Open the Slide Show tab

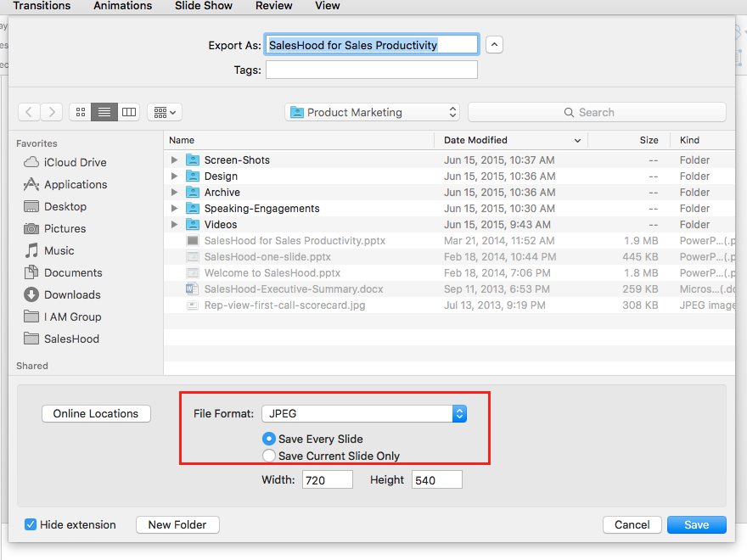coord(204,6)
